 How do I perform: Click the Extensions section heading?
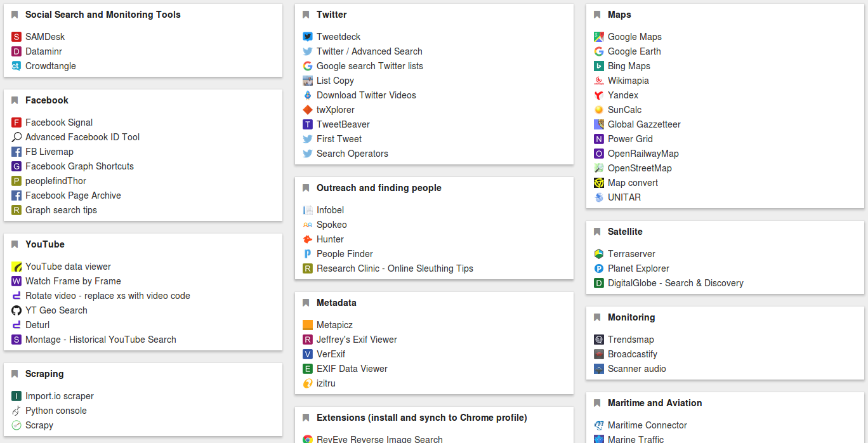pyautogui.click(x=422, y=418)
